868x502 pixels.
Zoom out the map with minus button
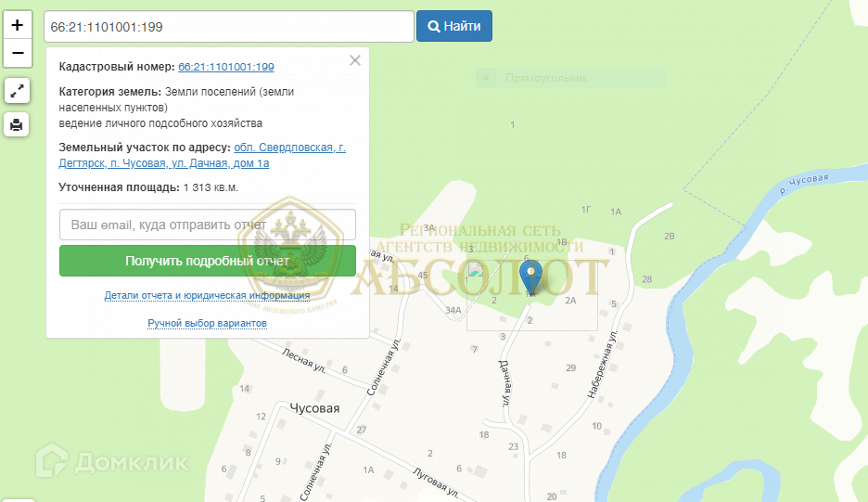click(x=18, y=53)
